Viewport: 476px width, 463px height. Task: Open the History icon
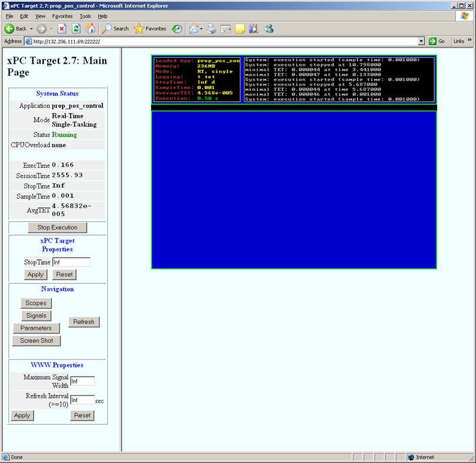(177, 29)
